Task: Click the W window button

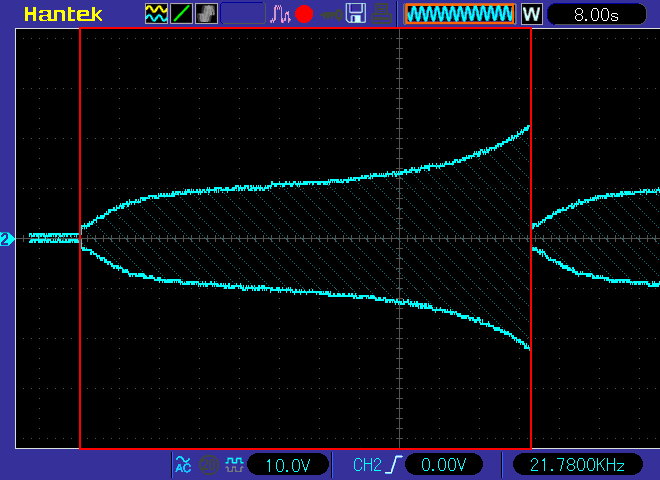Action: point(531,14)
